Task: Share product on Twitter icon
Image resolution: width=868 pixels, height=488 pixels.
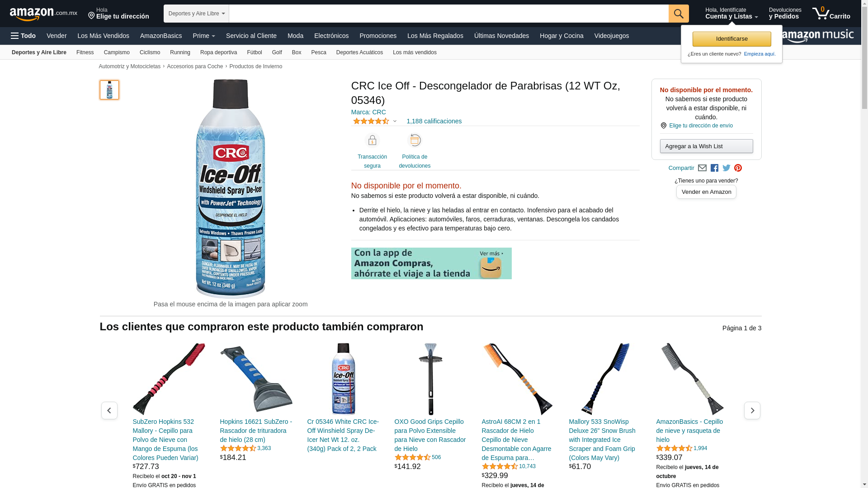Action: pyautogui.click(x=726, y=168)
